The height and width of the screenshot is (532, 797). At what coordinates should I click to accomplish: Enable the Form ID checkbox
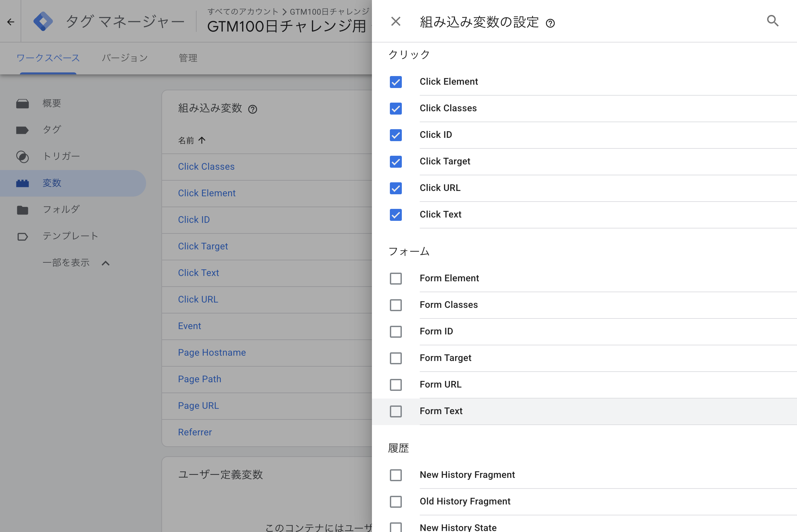tap(396, 331)
